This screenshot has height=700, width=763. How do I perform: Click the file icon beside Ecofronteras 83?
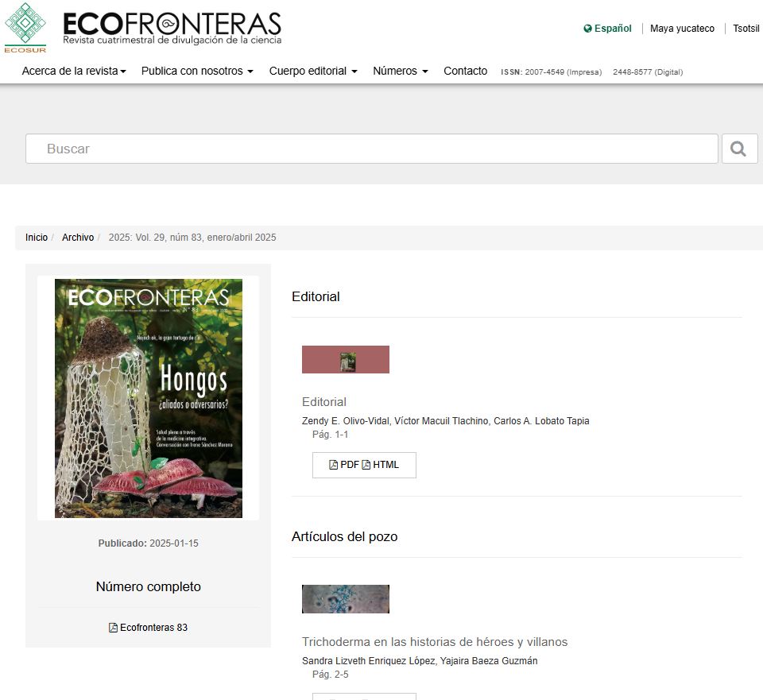(x=114, y=628)
